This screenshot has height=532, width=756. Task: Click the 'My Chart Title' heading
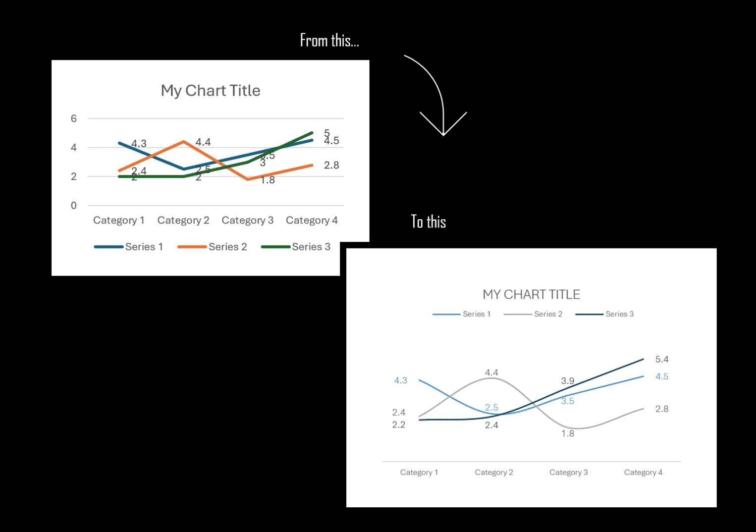click(x=211, y=91)
